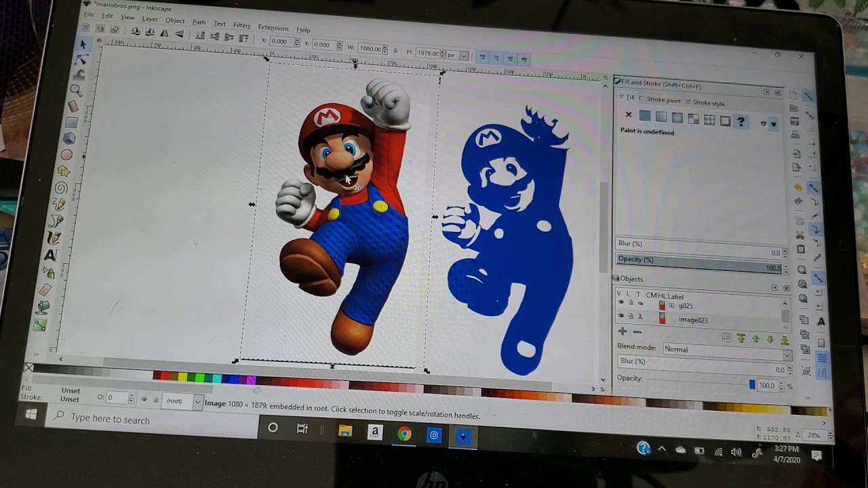The height and width of the screenshot is (488, 868).
Task: Click the Flip horizontal toolbar icon
Action: [165, 34]
